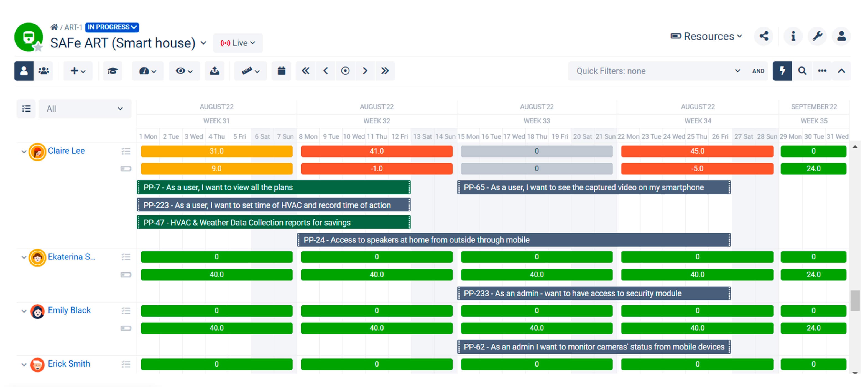Click Emily Black's availability battery icon
This screenshot has width=868, height=387.
point(126,328)
